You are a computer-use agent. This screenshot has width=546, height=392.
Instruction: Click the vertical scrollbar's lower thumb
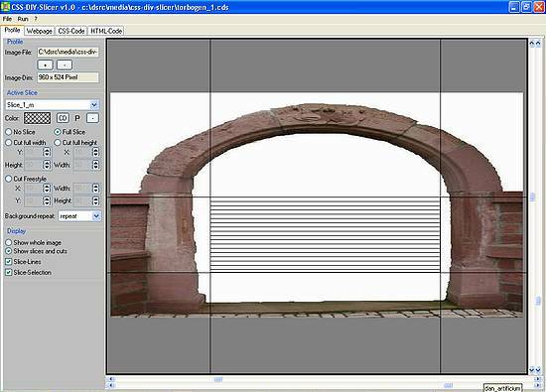539,301
